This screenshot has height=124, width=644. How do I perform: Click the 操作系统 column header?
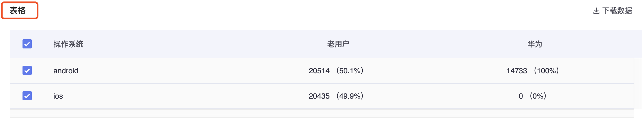tap(68, 44)
